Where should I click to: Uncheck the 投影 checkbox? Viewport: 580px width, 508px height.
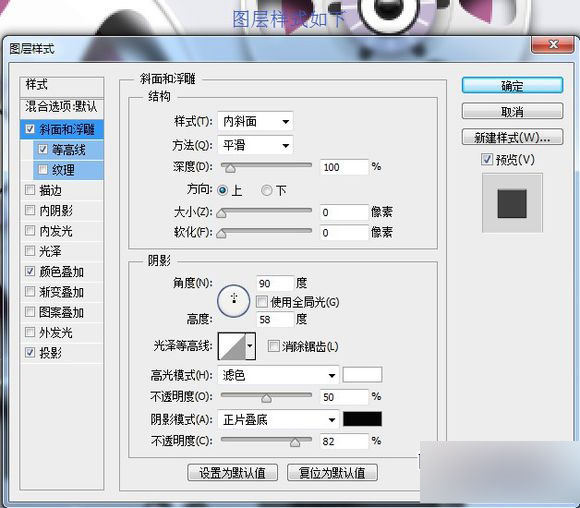[x=30, y=352]
